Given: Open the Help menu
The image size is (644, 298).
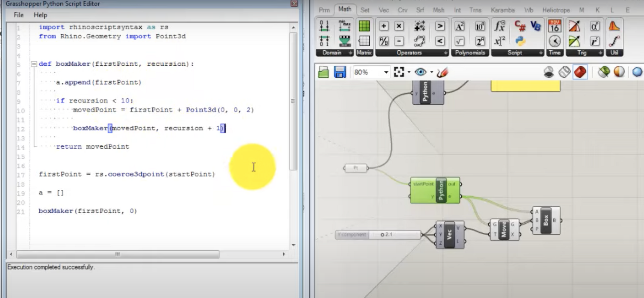Looking at the screenshot, I should coord(40,15).
